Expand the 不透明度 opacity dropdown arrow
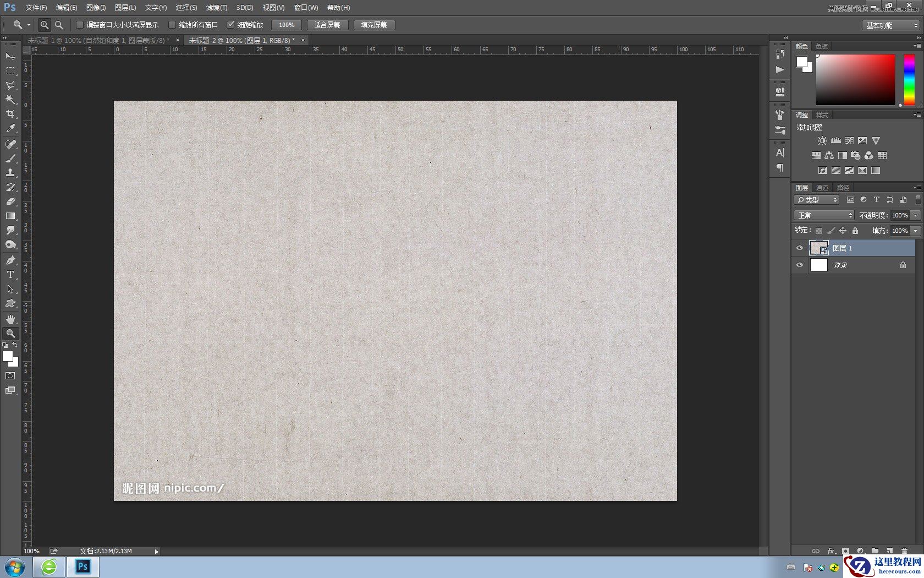Screen dimensions: 924x578 pos(915,215)
